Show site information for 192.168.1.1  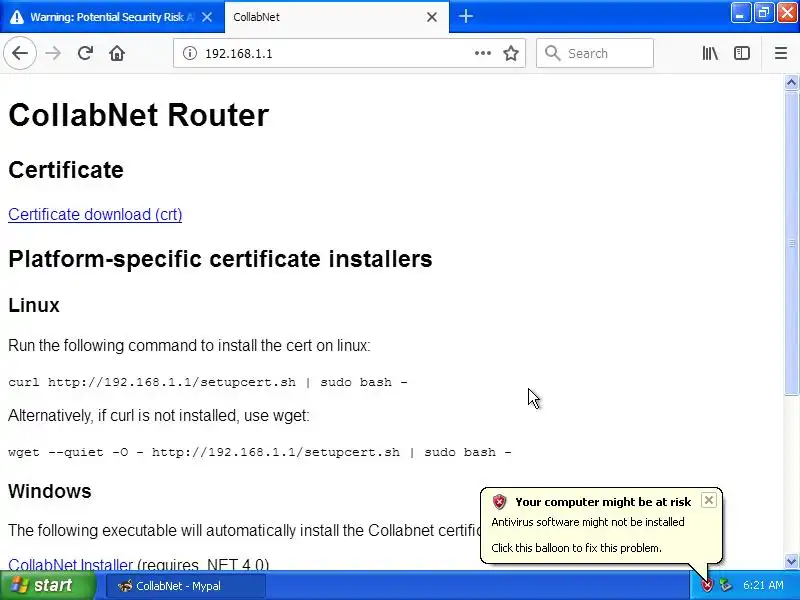pyautogui.click(x=190, y=53)
